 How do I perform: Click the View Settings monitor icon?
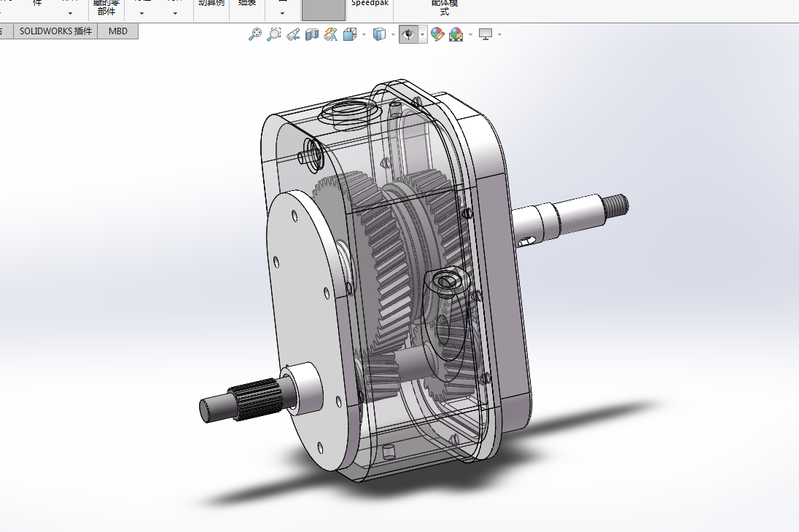click(486, 35)
